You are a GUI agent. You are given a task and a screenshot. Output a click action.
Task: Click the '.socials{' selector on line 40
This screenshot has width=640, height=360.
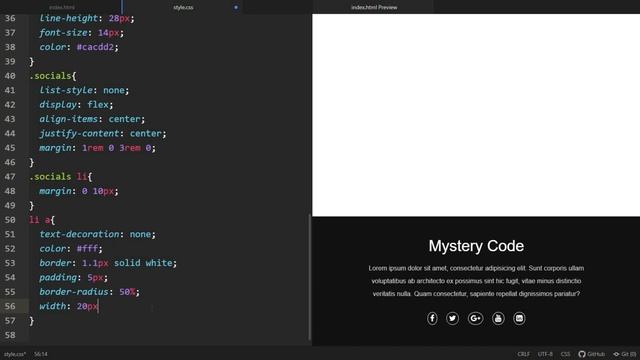[x=53, y=76]
